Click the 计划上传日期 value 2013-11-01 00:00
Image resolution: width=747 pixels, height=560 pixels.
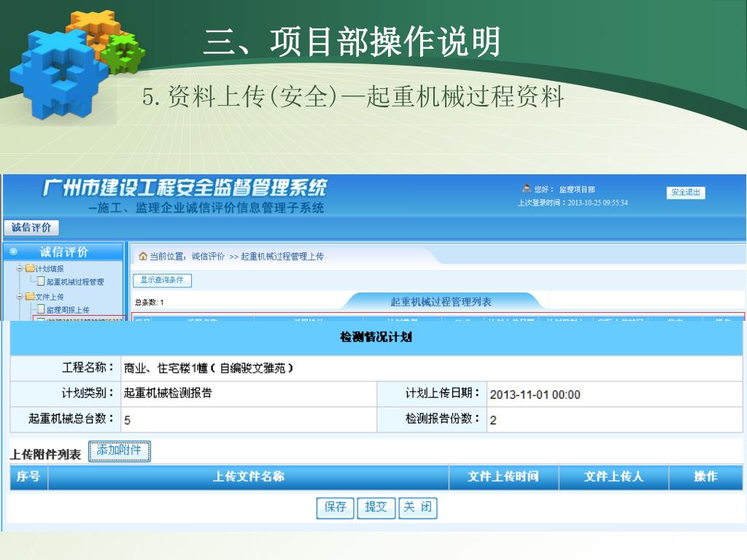535,394
